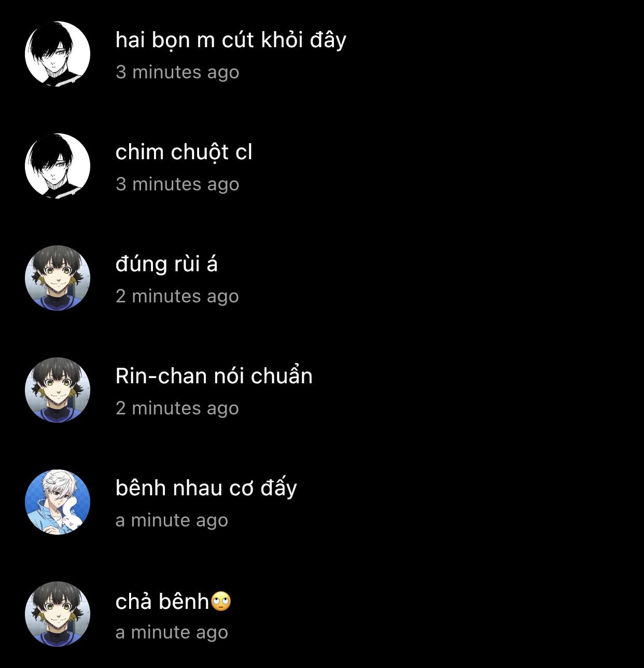Click the comment text "đúng rùi á"
This screenshot has height=668, width=644.
click(x=166, y=264)
